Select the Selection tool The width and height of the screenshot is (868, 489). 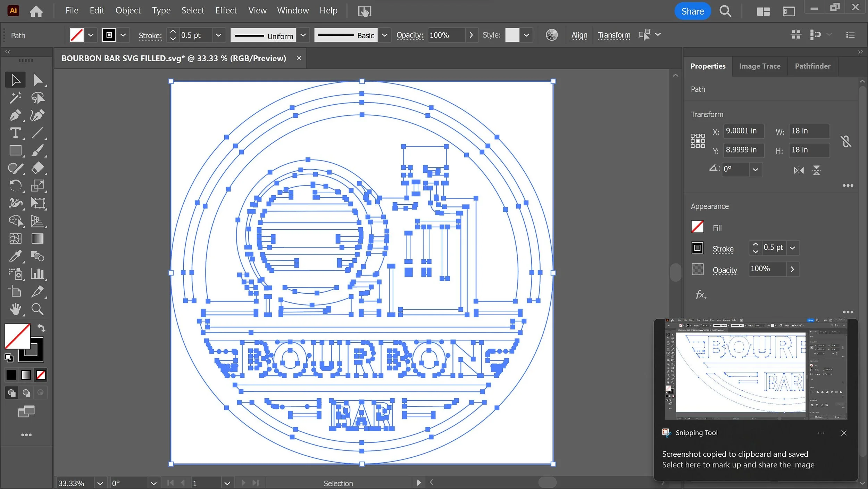15,80
